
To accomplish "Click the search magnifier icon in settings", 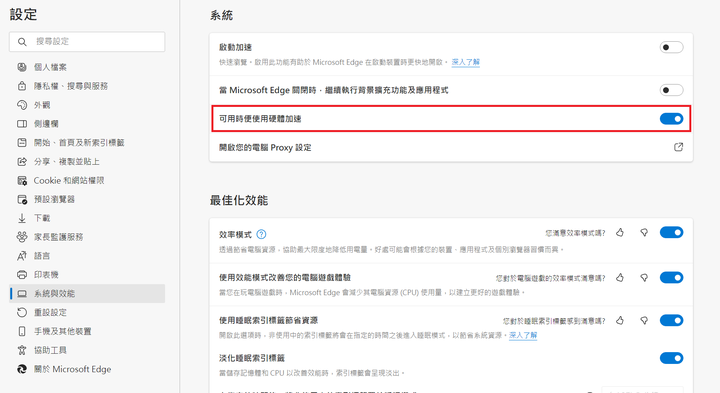I will click(x=22, y=42).
